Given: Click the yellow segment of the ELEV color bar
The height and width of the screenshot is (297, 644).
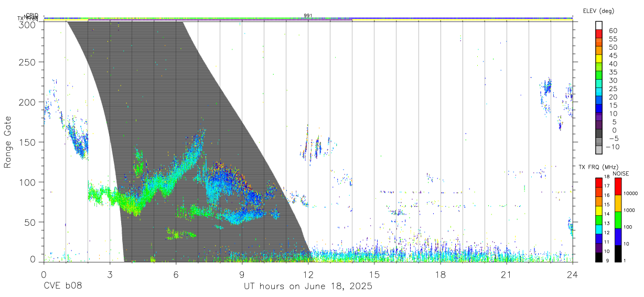Looking at the screenshot, I should (x=599, y=59).
